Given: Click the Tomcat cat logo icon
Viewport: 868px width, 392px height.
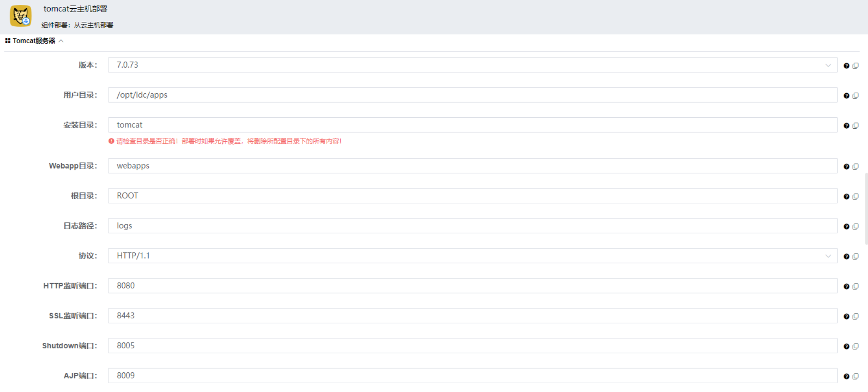Looking at the screenshot, I should tap(21, 16).
